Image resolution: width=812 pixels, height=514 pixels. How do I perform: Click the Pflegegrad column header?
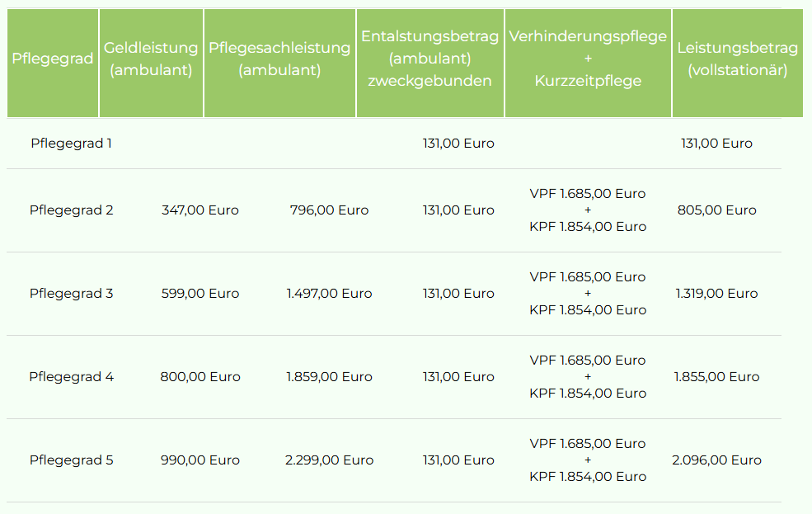[53, 59]
